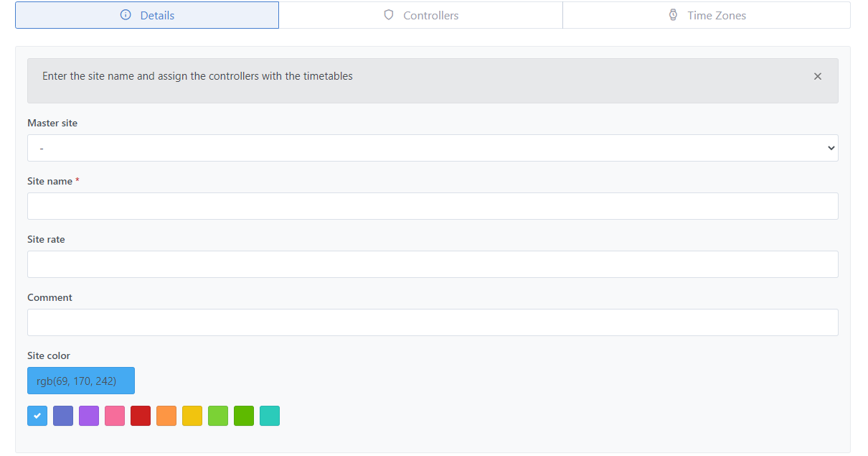Image resolution: width=868 pixels, height=456 pixels.
Task: Pick the orange color swatch
Action: tap(166, 416)
